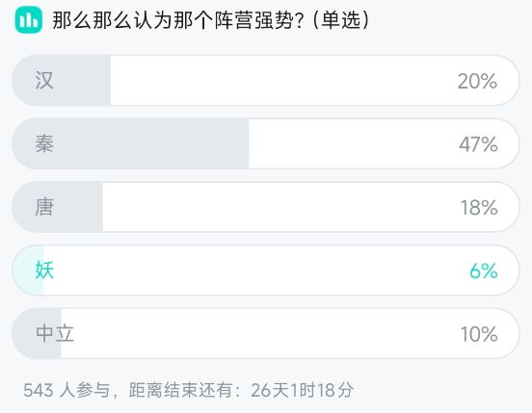Click the 47% result for 秦

coord(478,144)
